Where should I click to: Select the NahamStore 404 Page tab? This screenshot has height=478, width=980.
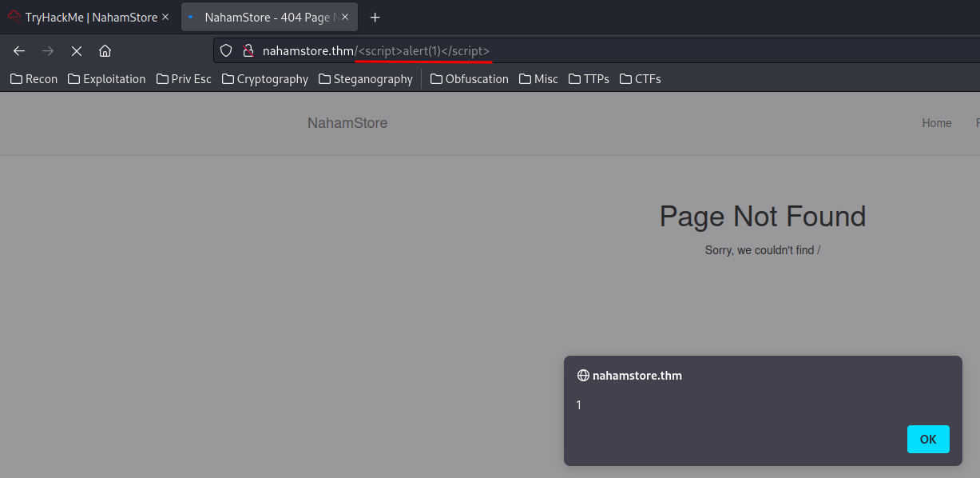(x=269, y=17)
